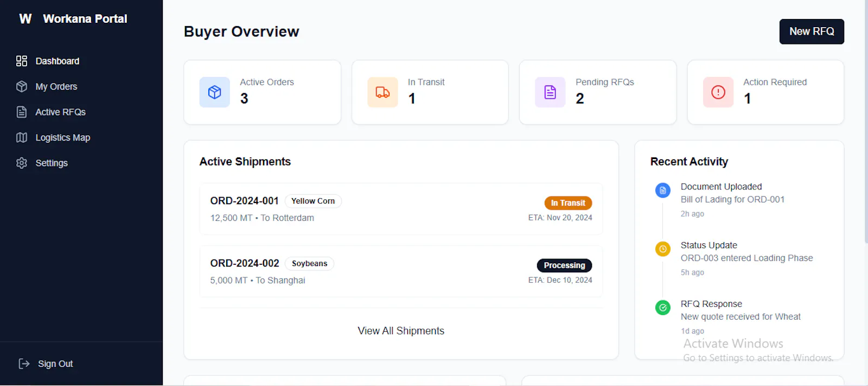Click the Recent Activity heading
Image resolution: width=868 pixels, height=386 pixels.
[689, 161]
